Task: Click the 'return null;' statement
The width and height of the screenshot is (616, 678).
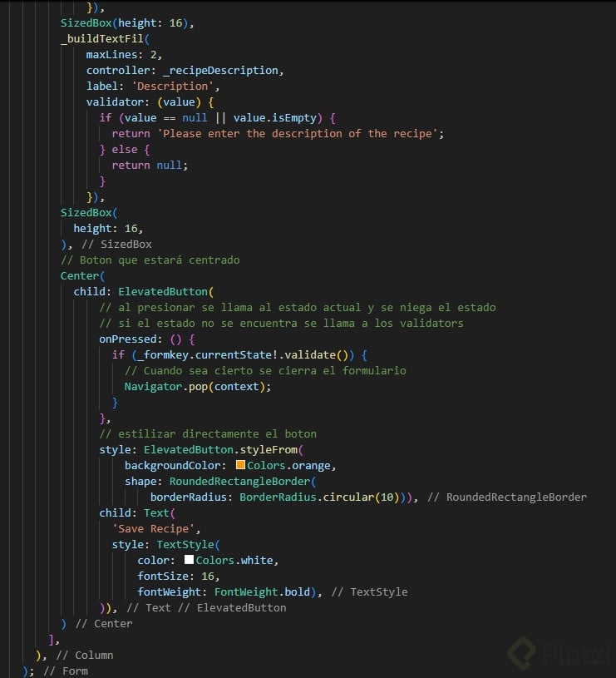Action: pyautogui.click(x=150, y=166)
